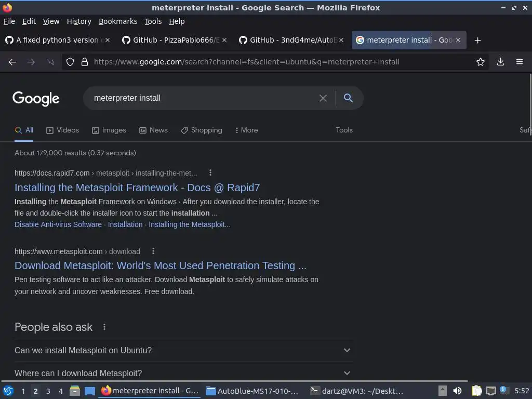Viewport: 532px width, 399px height.
Task: Open the File menu
Action: (x=9, y=21)
